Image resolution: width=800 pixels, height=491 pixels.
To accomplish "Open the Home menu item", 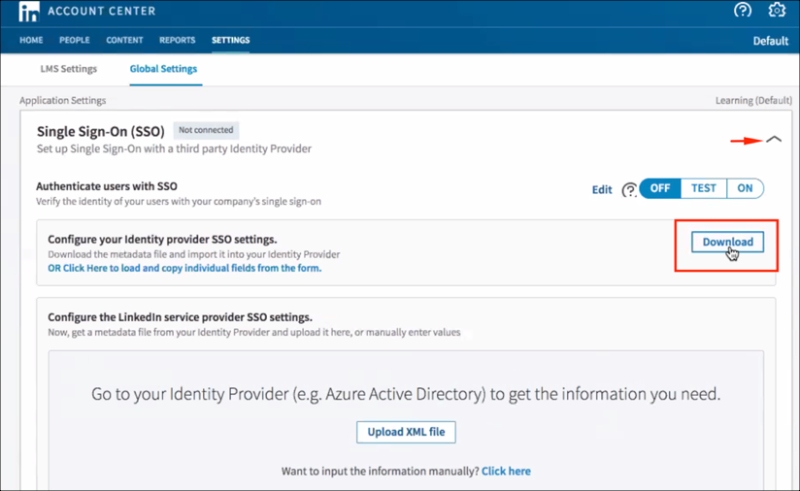I will [31, 40].
